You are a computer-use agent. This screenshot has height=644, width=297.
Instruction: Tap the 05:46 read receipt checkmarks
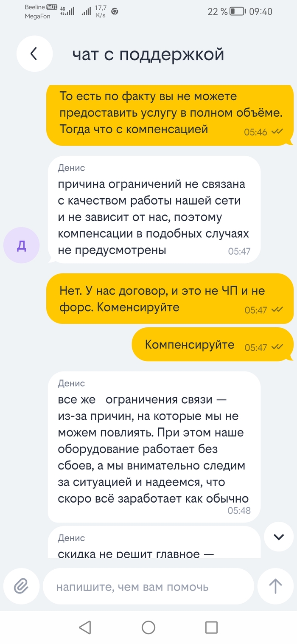point(277,132)
